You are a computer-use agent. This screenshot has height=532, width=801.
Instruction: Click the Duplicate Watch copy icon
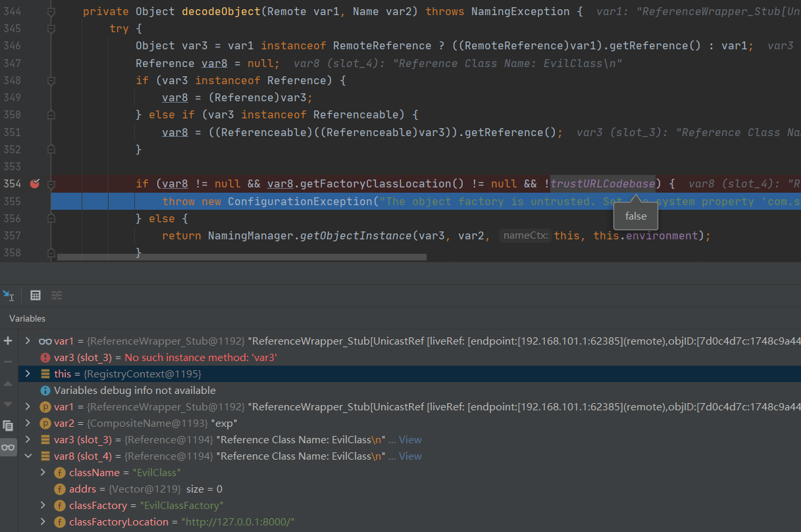(x=8, y=425)
